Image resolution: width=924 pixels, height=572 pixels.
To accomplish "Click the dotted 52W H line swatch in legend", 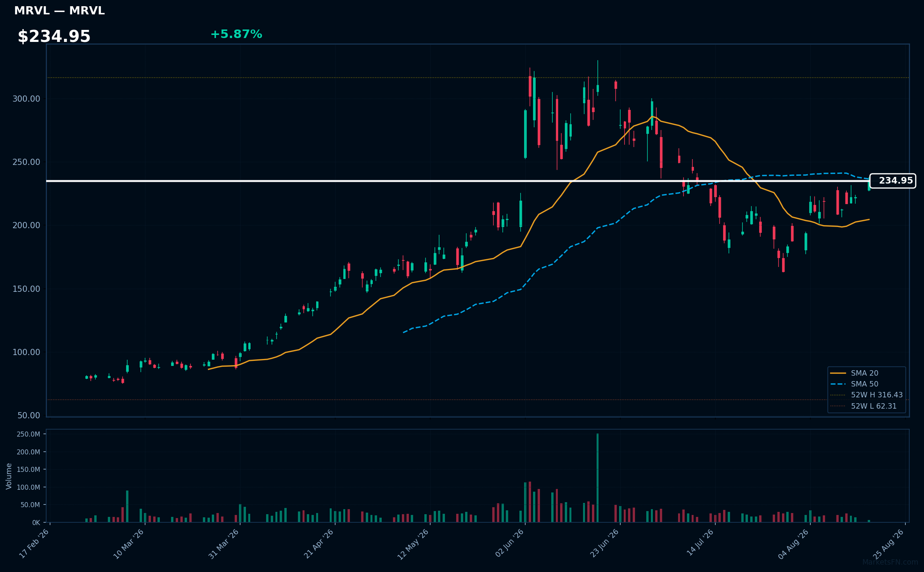I will (x=838, y=395).
